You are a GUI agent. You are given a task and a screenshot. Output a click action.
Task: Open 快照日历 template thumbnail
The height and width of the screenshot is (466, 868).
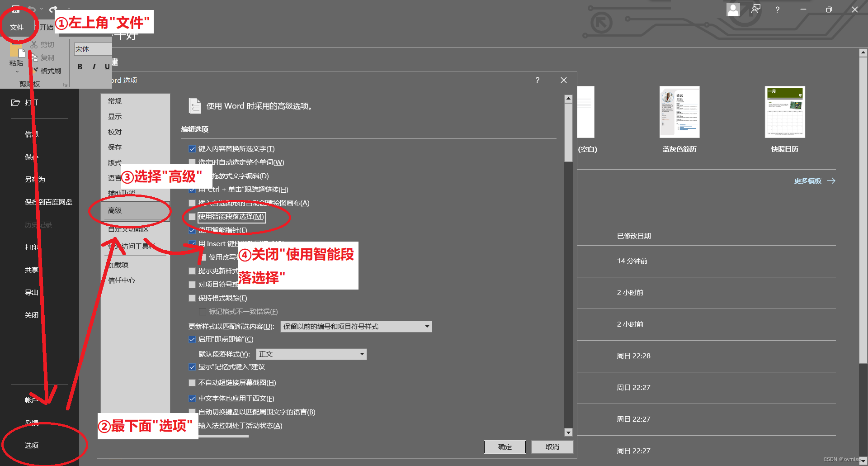pos(785,112)
